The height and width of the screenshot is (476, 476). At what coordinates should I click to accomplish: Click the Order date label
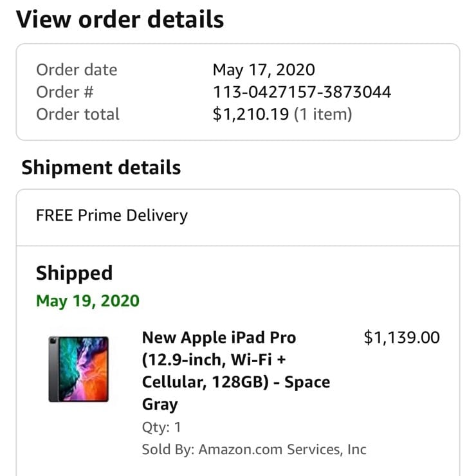coord(77,69)
